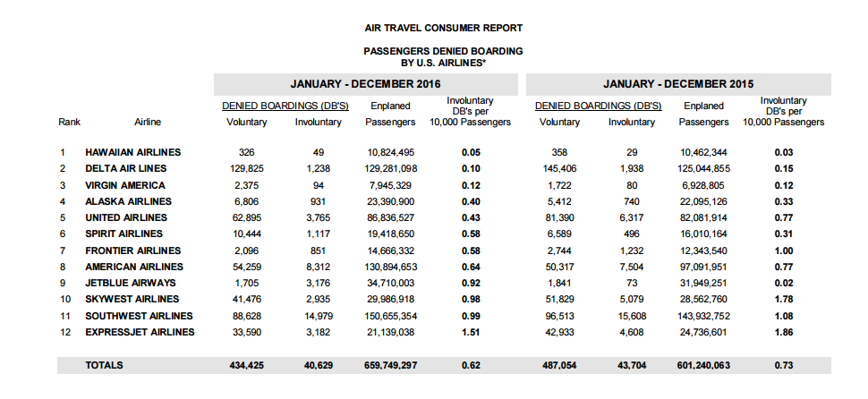The height and width of the screenshot is (399, 868).
Task: Select the JANUARY - DECEMBER 2016 header
Action: [365, 84]
